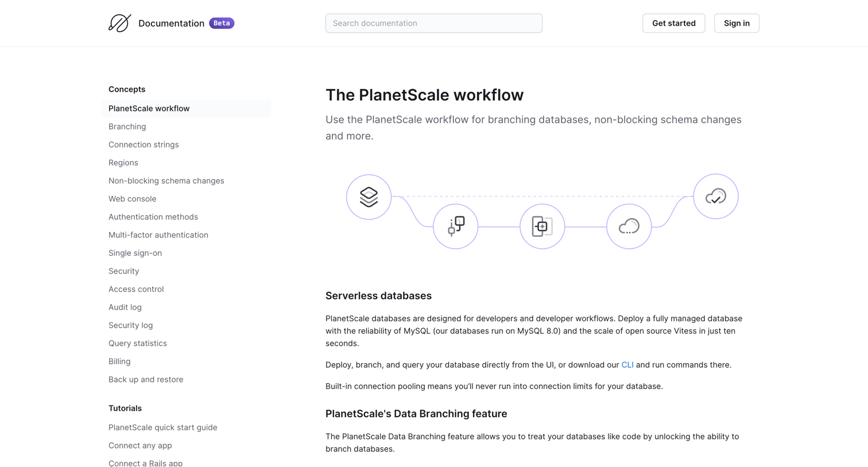The height and width of the screenshot is (467, 868).
Task: Click the cloud checkmark deployed icon
Action: (x=716, y=196)
